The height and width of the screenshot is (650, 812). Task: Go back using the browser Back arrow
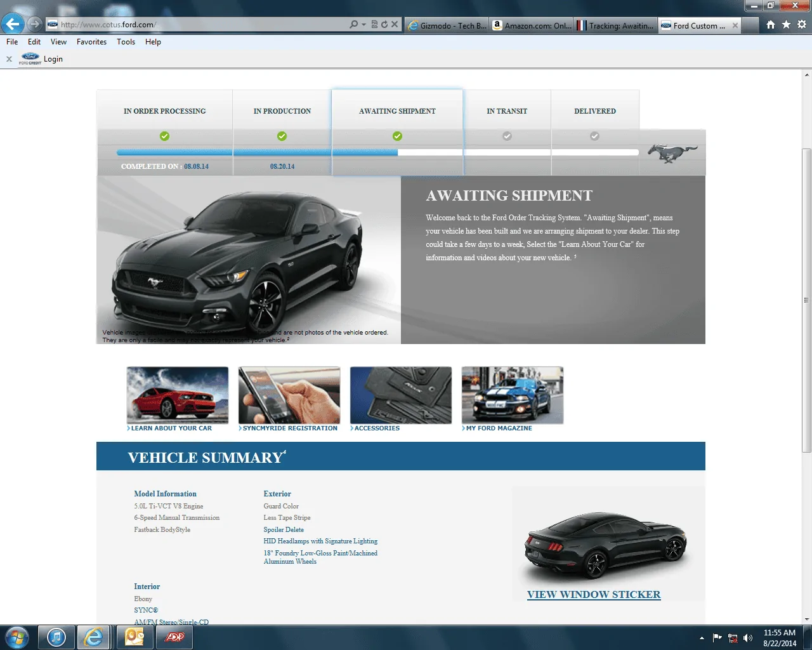tap(13, 25)
